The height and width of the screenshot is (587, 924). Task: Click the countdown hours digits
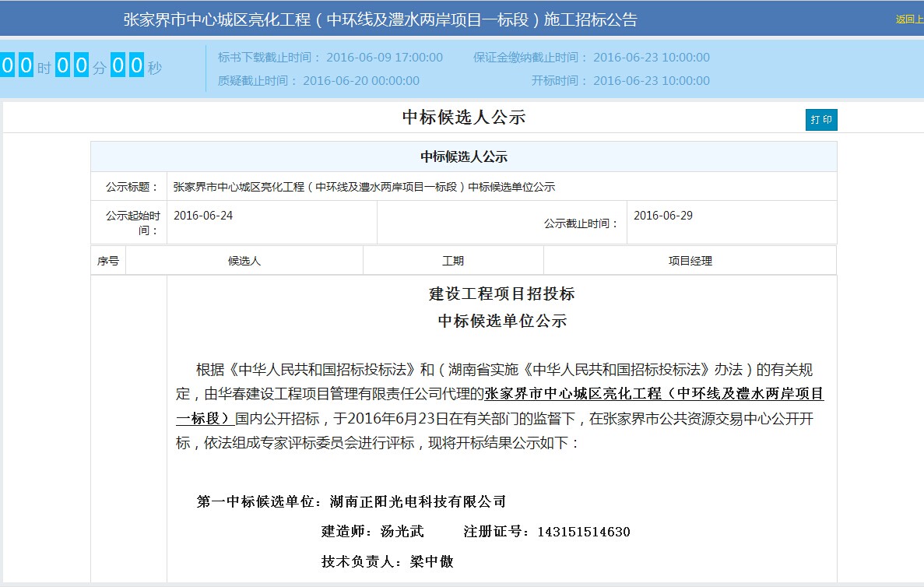coord(17,66)
